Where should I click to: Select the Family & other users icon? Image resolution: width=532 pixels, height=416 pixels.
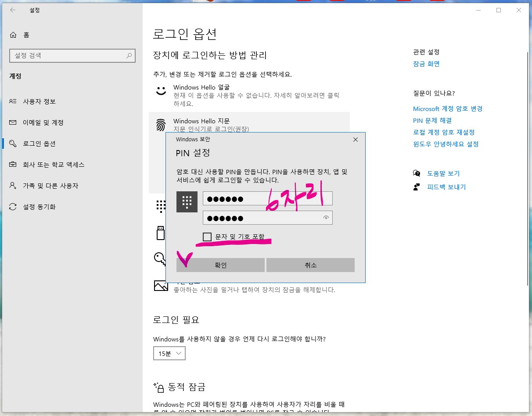[13, 186]
